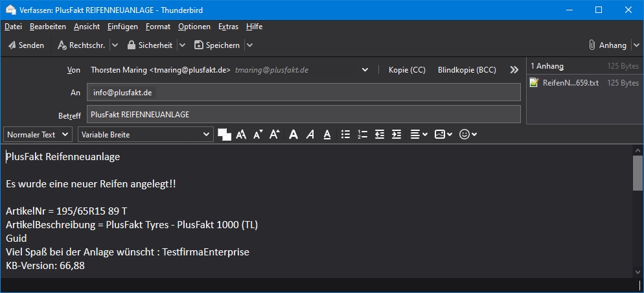Open the Extras menu
Screen dimensions: 644x293
(228, 27)
